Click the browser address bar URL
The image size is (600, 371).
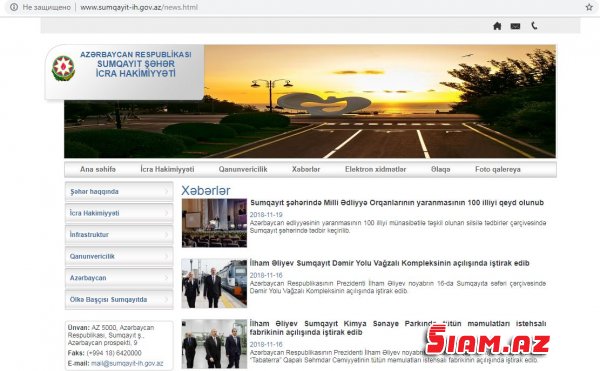pyautogui.click(x=139, y=7)
